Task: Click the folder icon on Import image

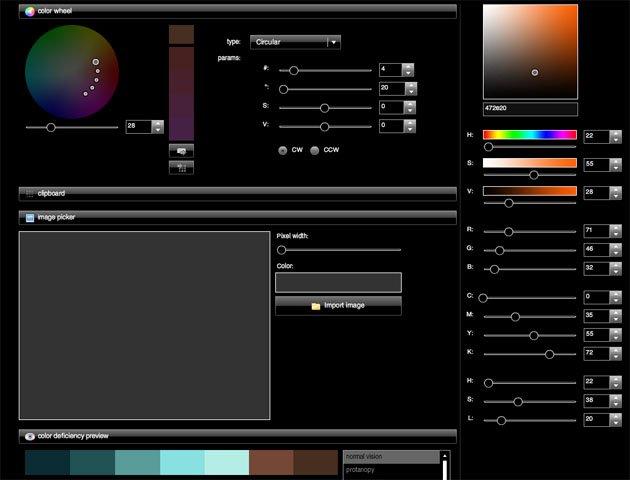Action: tap(316, 306)
